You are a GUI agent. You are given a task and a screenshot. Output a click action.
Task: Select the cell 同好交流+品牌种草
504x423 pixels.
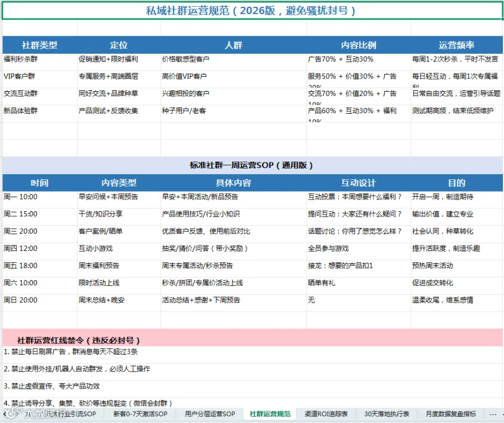click(119, 96)
